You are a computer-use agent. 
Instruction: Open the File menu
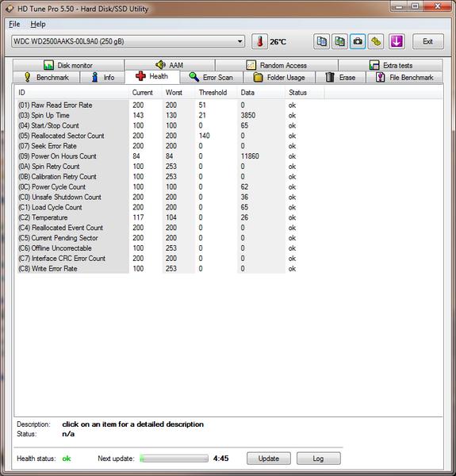pos(14,24)
